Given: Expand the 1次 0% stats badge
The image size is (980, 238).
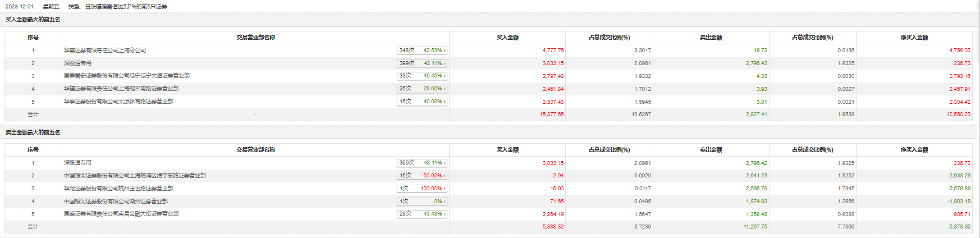Looking at the screenshot, I should 422,201.
